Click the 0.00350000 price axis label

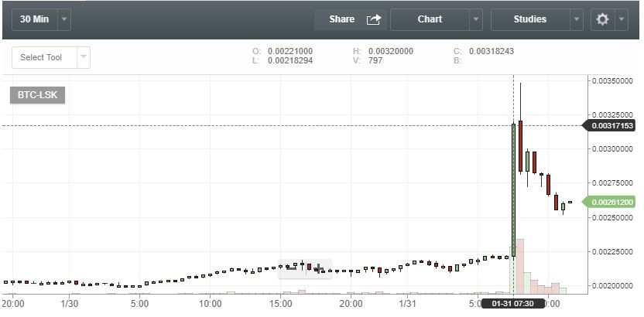[x=612, y=80]
